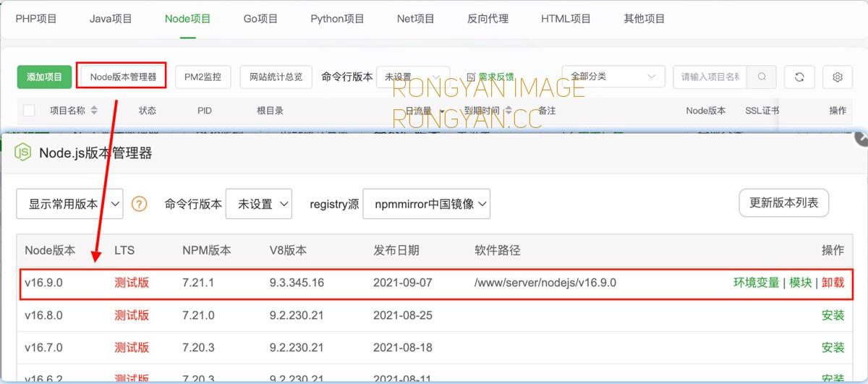Click the 需求反馈 feedback icon

(471, 77)
